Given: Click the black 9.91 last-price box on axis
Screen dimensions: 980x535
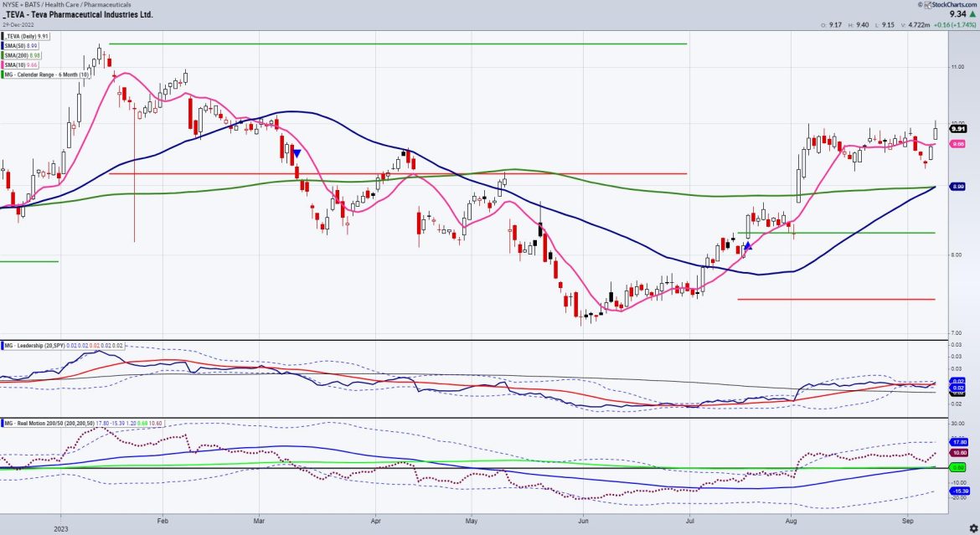Looking at the screenshot, I should (957, 129).
